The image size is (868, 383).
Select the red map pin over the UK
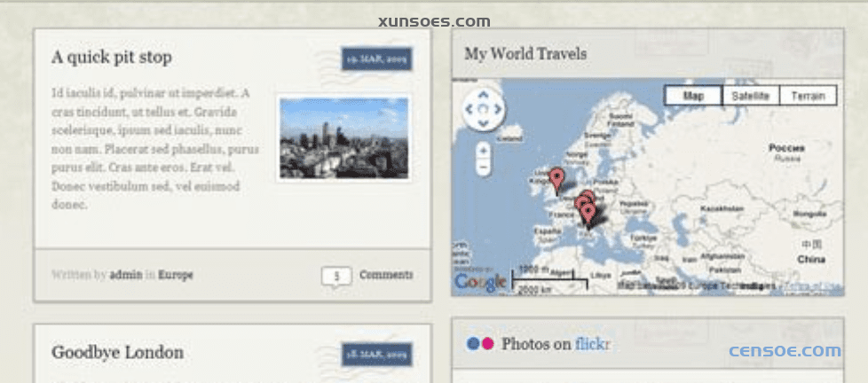(x=556, y=179)
